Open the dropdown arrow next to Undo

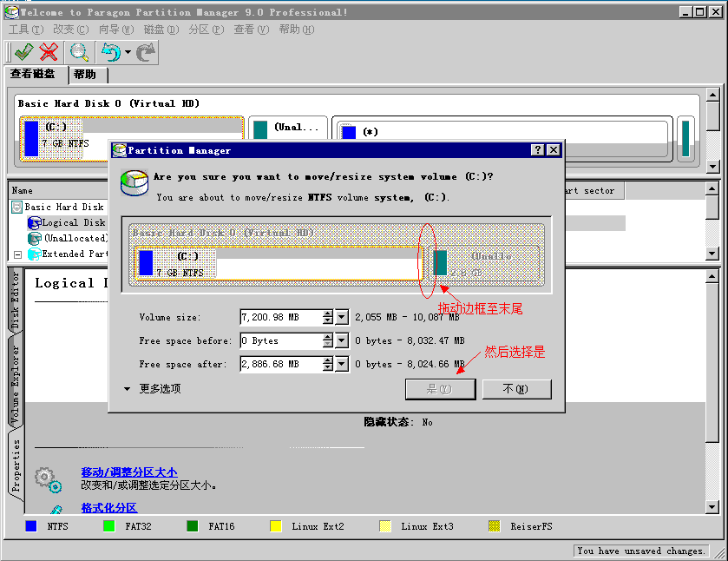128,53
